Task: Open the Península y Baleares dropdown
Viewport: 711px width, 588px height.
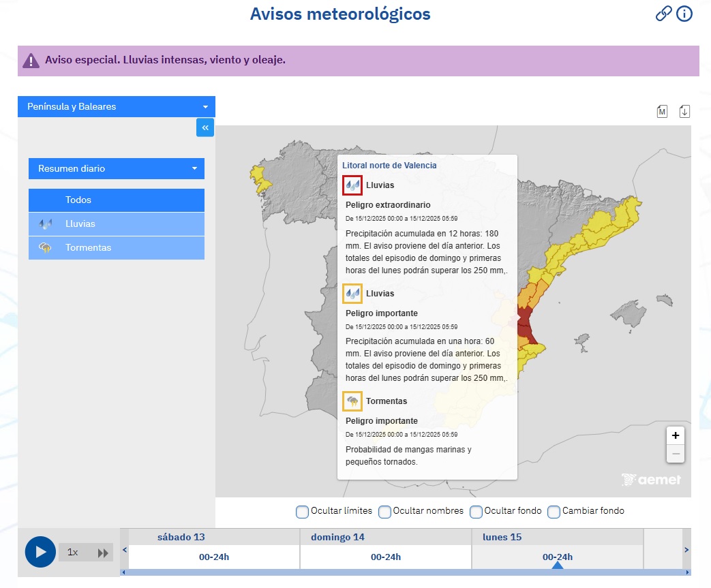Action: click(117, 107)
